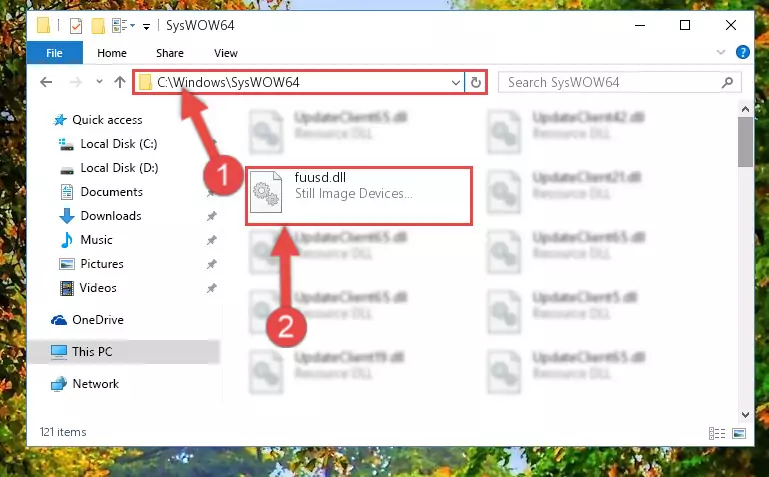The width and height of the screenshot is (769, 477).
Task: Click the Quick access star icon
Action: [x=60, y=120]
